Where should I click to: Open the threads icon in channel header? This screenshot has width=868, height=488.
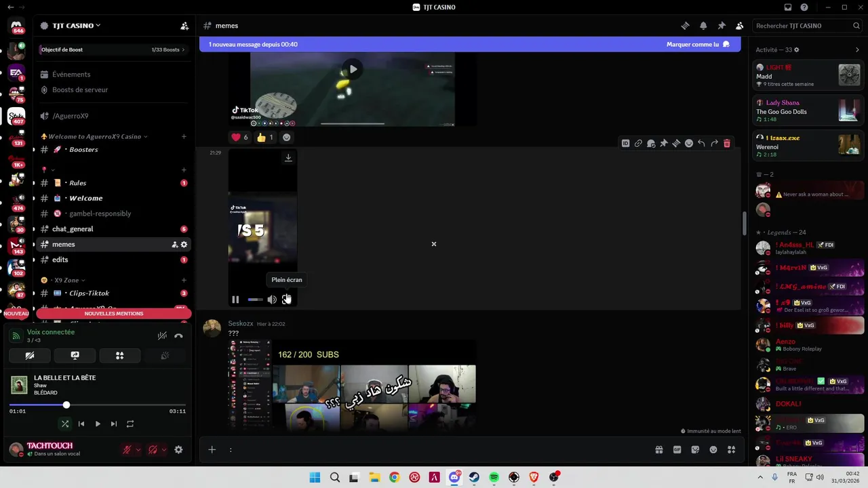pos(685,26)
